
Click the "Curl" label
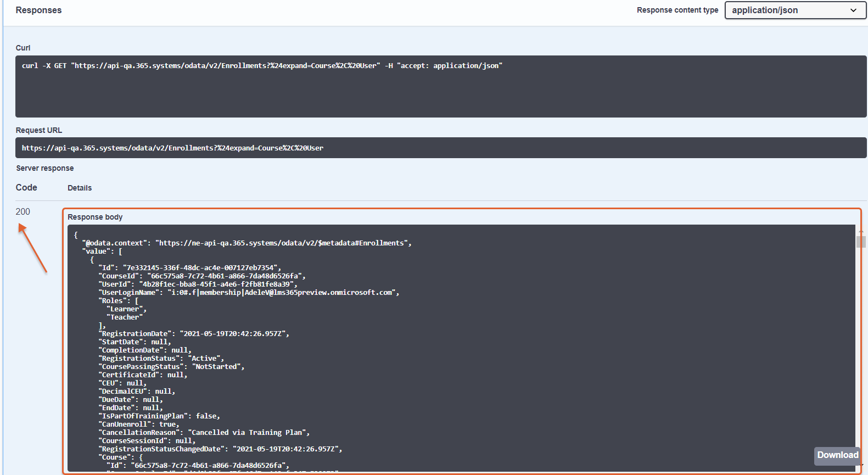(x=23, y=48)
